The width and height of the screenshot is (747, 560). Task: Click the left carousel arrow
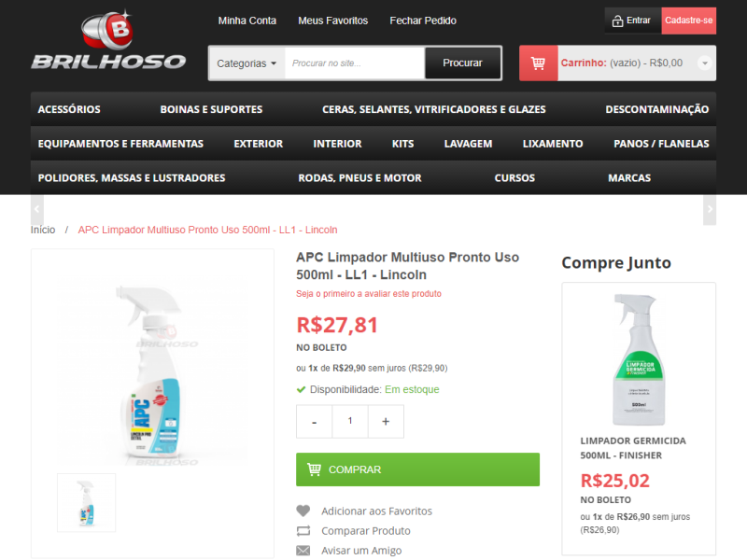point(37,209)
